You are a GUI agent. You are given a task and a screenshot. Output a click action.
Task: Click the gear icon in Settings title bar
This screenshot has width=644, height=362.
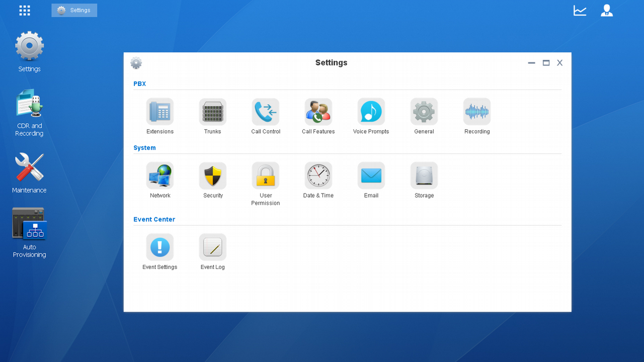tap(136, 63)
